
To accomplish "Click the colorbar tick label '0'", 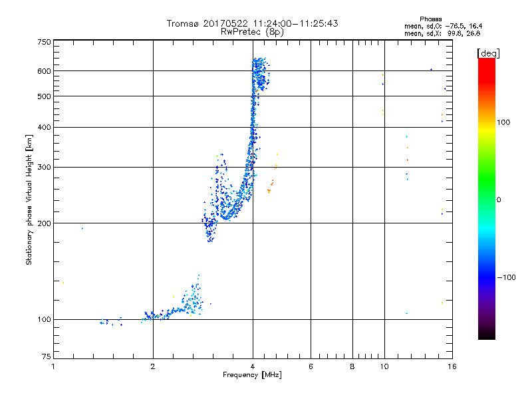I will [x=499, y=199].
